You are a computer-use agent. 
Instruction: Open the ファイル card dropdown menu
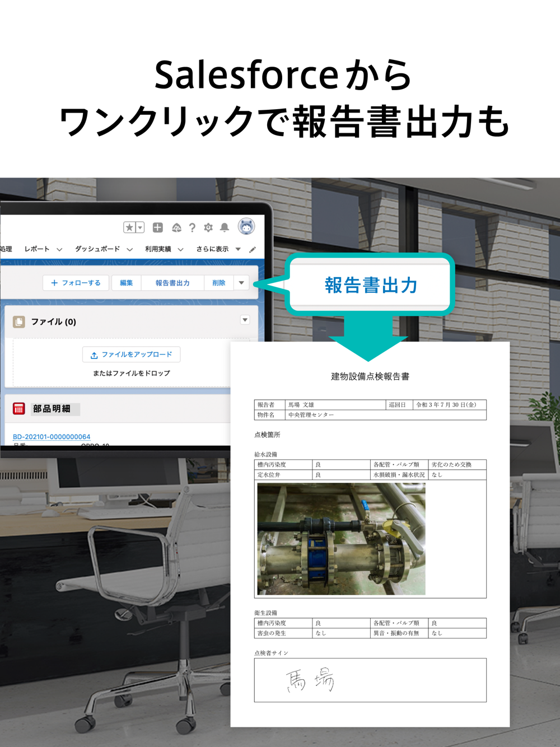point(245,320)
